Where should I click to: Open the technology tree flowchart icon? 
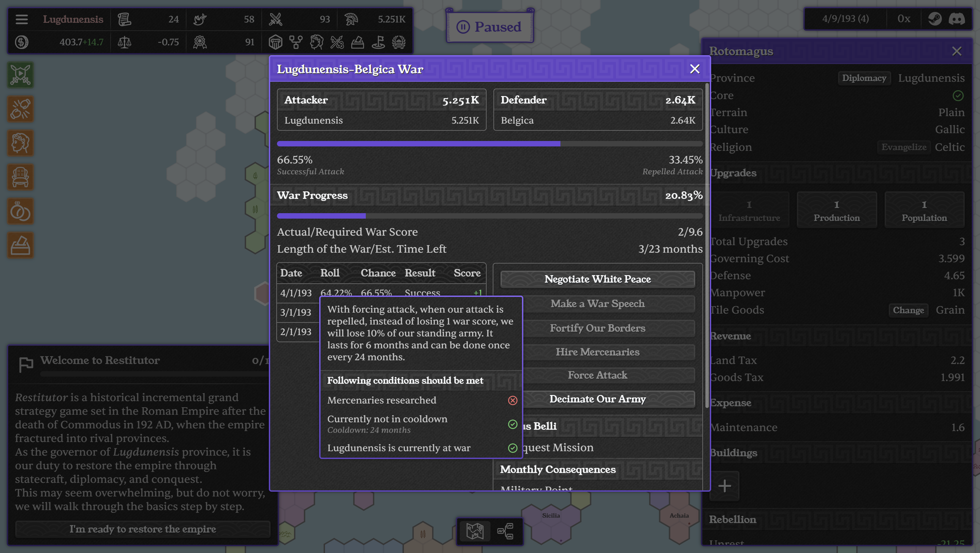pos(296,42)
